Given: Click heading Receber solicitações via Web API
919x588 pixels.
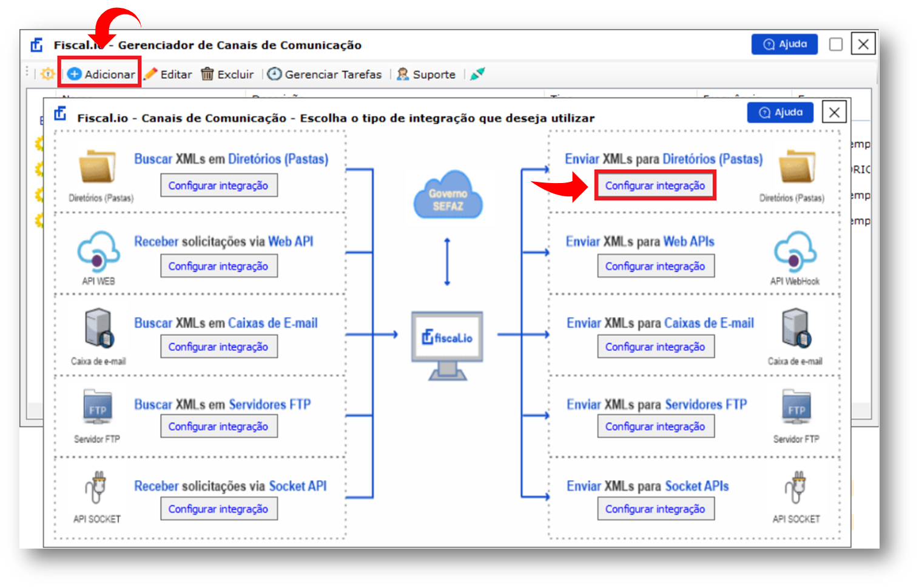Looking at the screenshot, I should coord(224,241).
